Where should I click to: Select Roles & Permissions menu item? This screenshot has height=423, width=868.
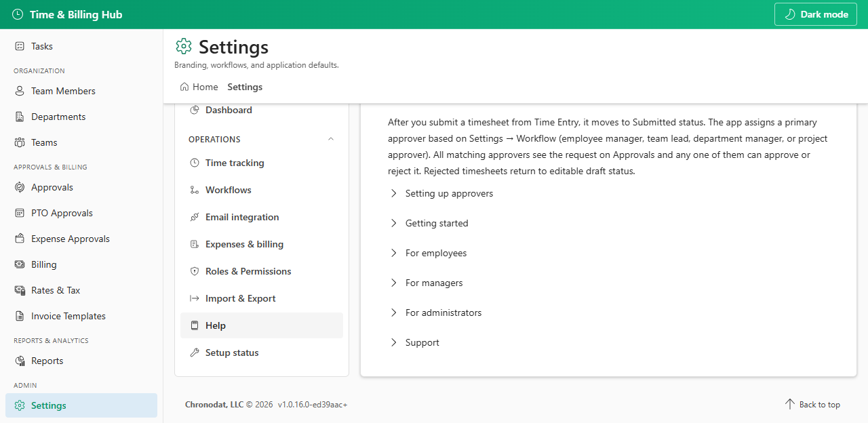pos(262,271)
